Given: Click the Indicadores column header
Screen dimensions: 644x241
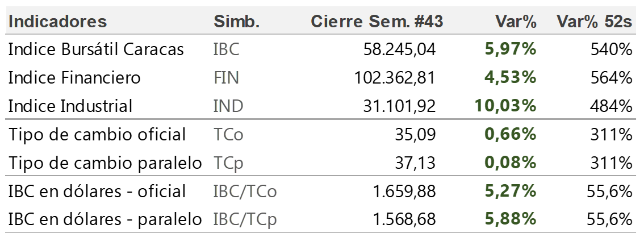Looking at the screenshot, I should tap(57, 22).
